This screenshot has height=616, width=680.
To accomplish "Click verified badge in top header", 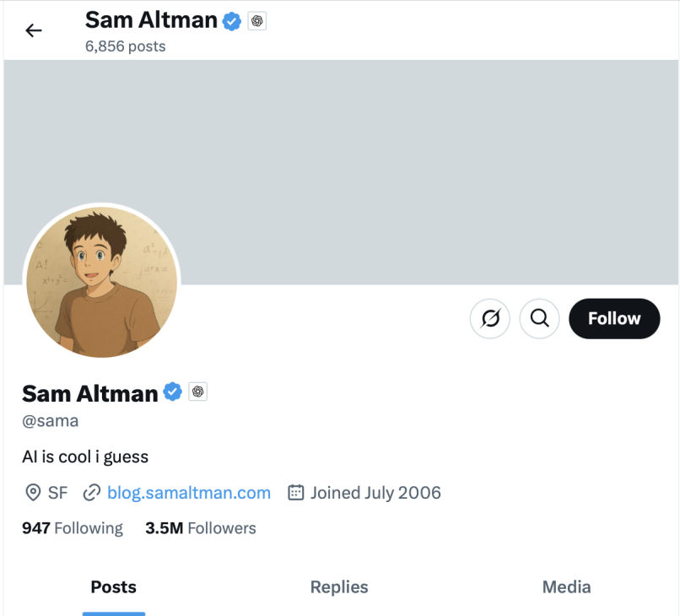I will coord(232,21).
